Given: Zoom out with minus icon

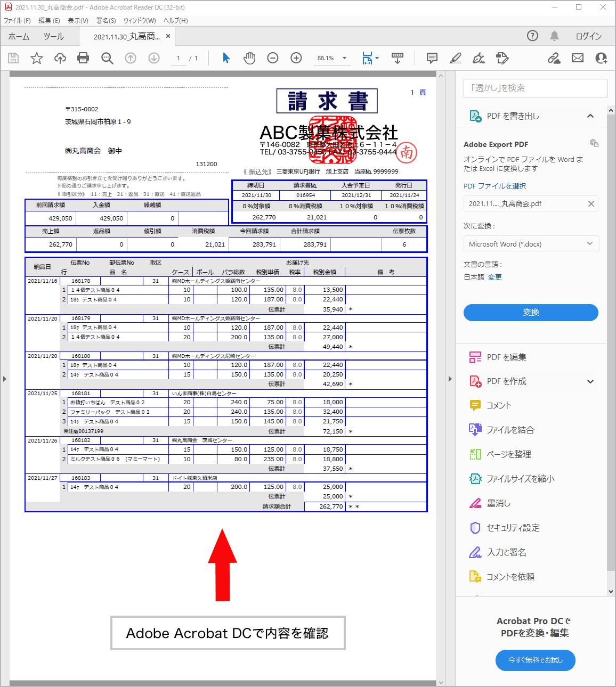Looking at the screenshot, I should (273, 58).
